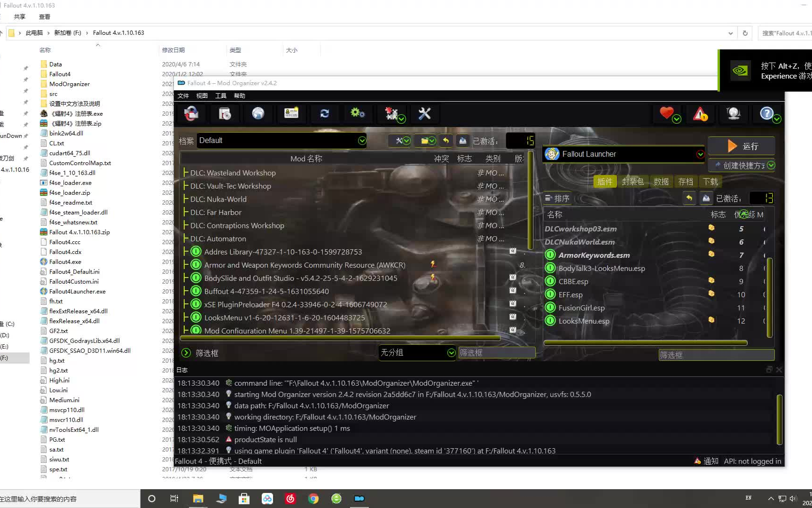The image size is (812, 508).
Task: Open the profiles ID card icon
Action: [291, 113]
